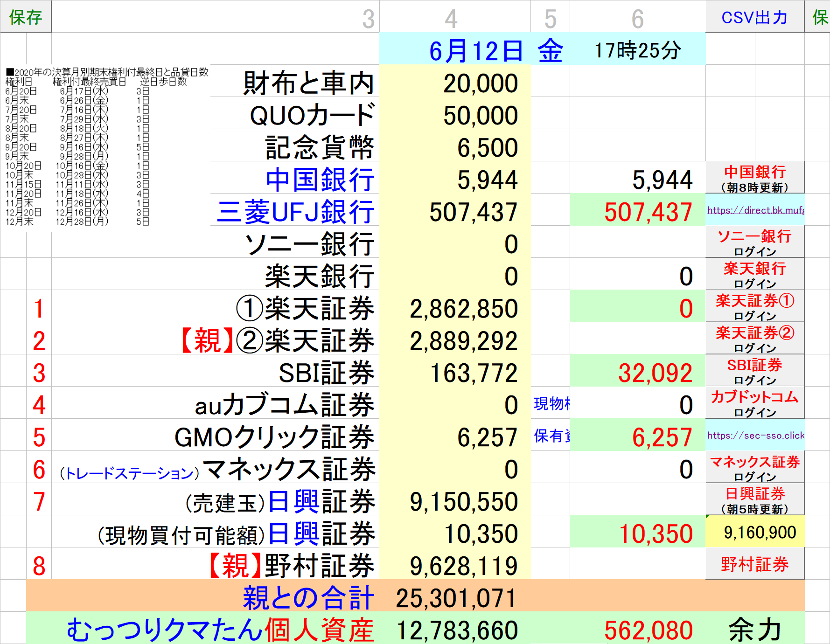
Task: Select the time cell 17時25分
Action: [x=637, y=49]
